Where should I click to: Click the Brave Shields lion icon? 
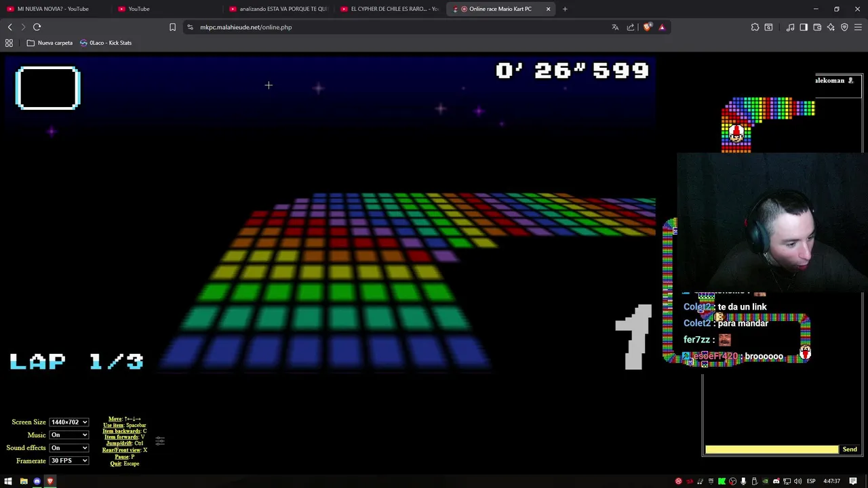(648, 27)
